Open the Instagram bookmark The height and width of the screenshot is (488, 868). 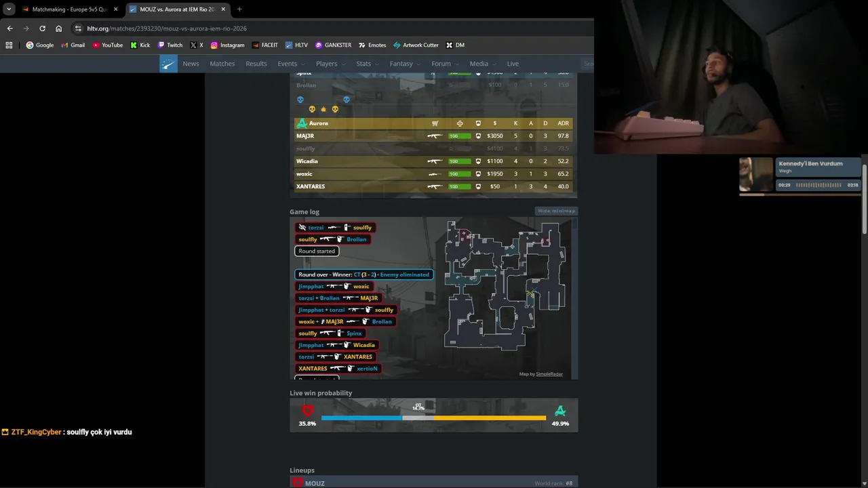227,45
